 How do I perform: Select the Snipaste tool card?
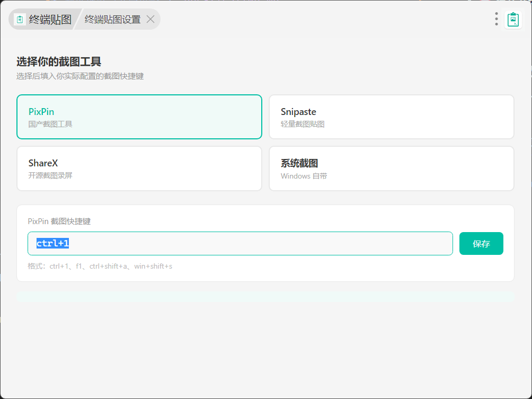(x=391, y=117)
